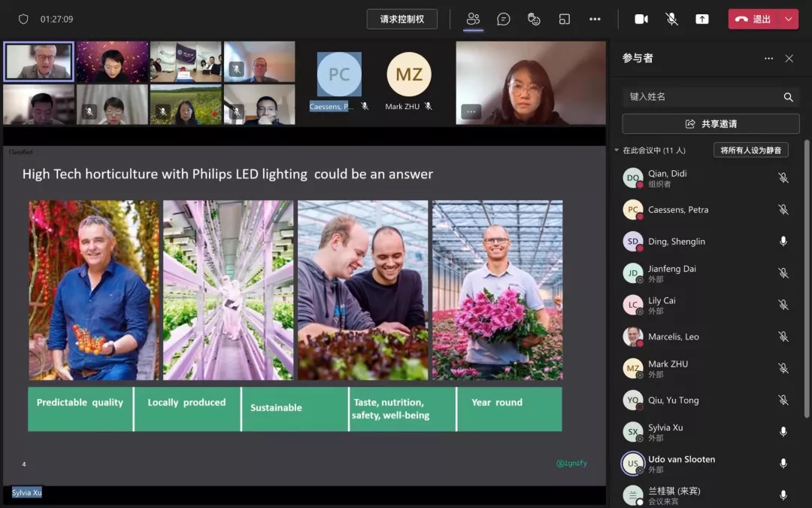Select the name Udo van Slooten in list
The height and width of the screenshot is (508, 812).
point(681,459)
